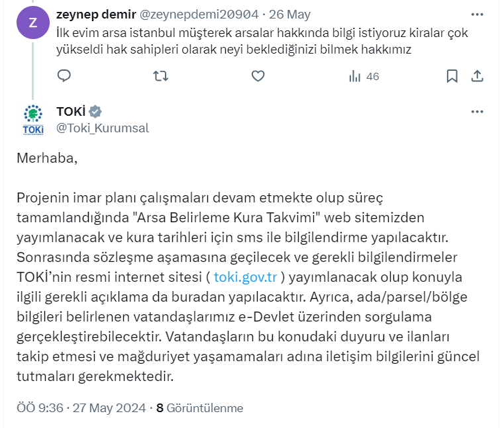This screenshot has height=428, width=504.
Task: Click the 8 Görüntülenme view count
Action: [199, 408]
